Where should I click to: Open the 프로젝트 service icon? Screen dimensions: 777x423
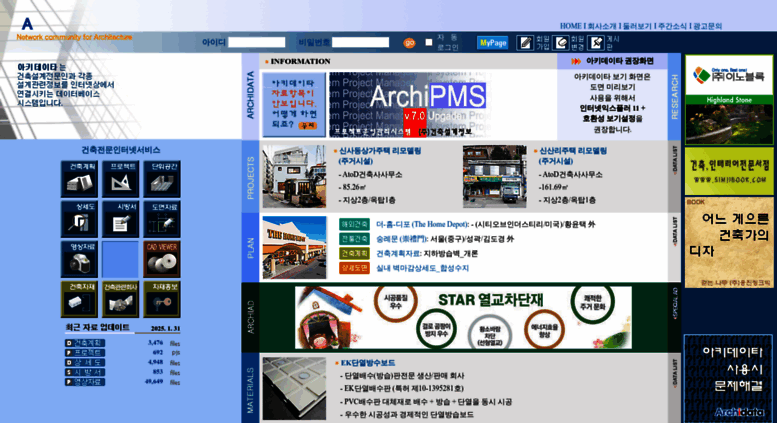coord(120,179)
